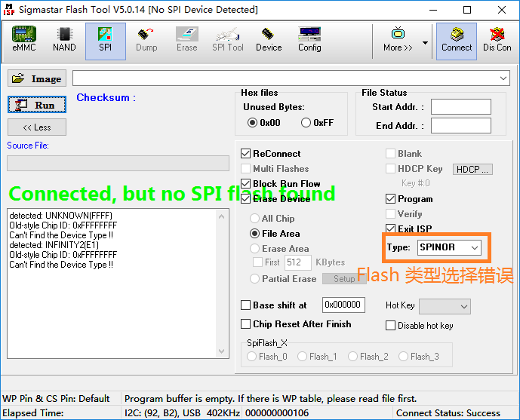Open the More >> dropdown arrow
Image resolution: width=520 pixels, height=420 pixels.
425,43
